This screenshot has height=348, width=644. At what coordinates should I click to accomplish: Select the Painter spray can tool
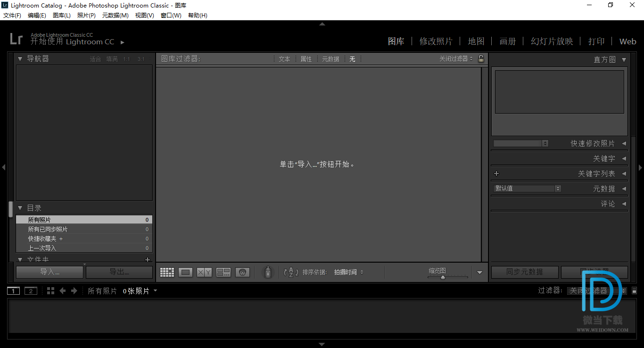coord(268,272)
